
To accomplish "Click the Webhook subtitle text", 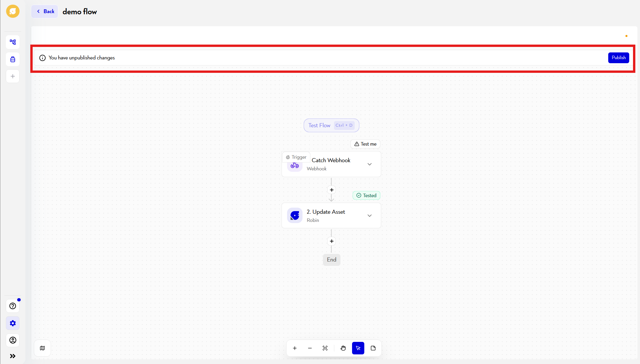I will [317, 169].
